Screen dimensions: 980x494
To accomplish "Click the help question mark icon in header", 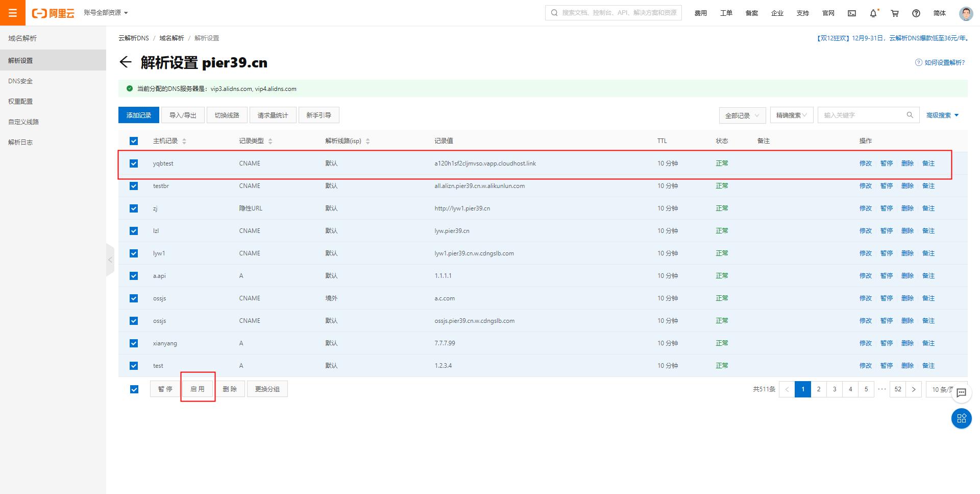I will point(916,13).
